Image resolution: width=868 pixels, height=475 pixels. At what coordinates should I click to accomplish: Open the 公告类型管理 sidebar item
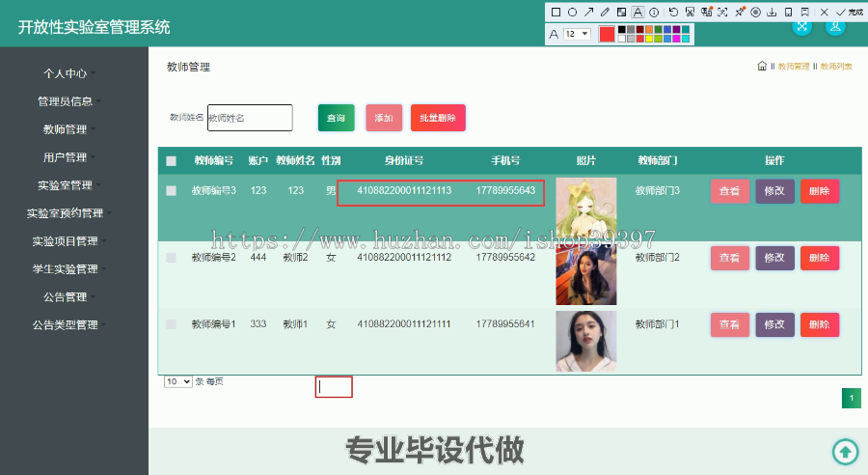pyautogui.click(x=69, y=324)
